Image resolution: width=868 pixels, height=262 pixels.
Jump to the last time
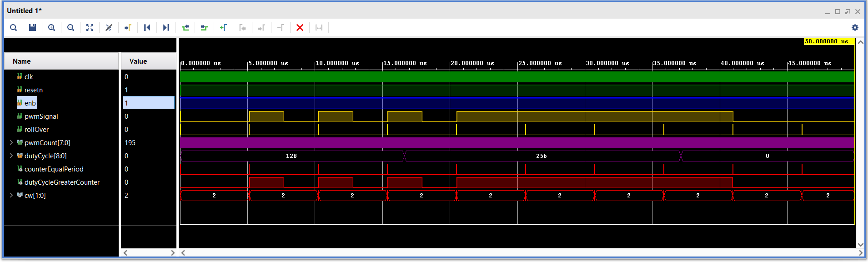click(166, 28)
